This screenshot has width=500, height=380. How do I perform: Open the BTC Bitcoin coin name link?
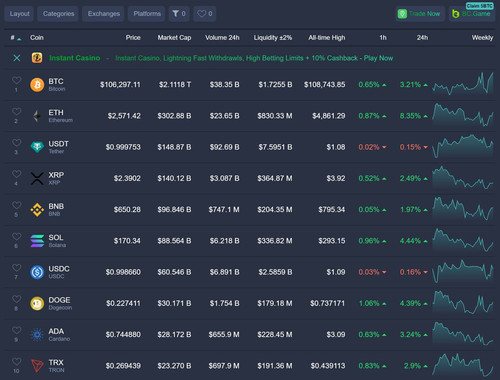[x=57, y=85]
